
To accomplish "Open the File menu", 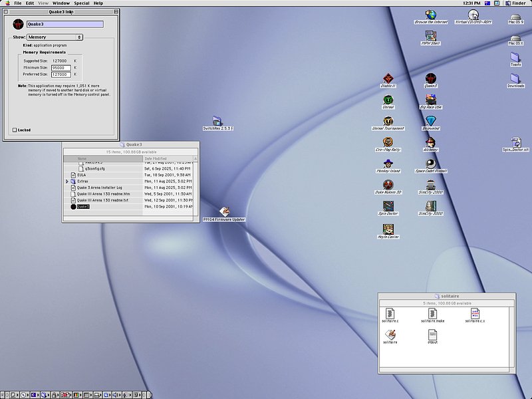I will pyautogui.click(x=18, y=3).
